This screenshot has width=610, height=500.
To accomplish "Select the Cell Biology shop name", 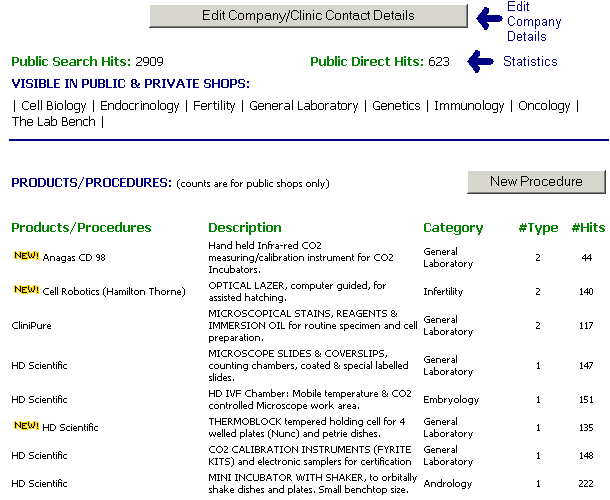I will point(54,106).
